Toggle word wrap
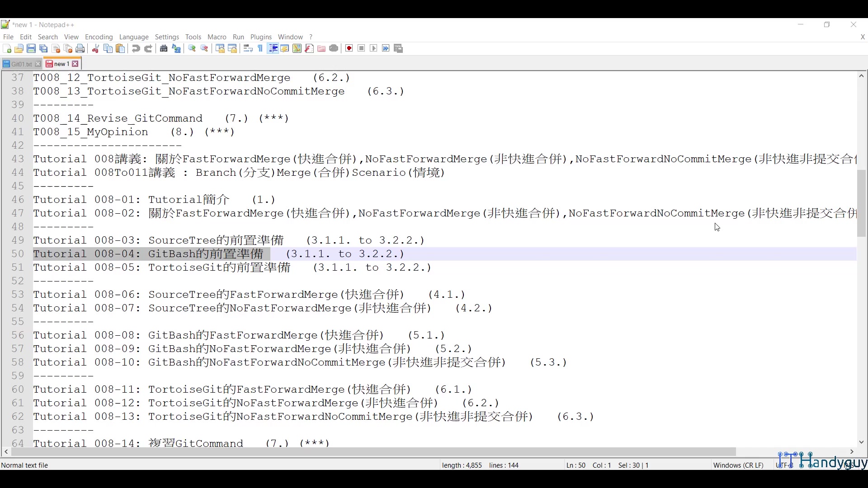Viewport: 868px width, 488px height. [x=247, y=48]
